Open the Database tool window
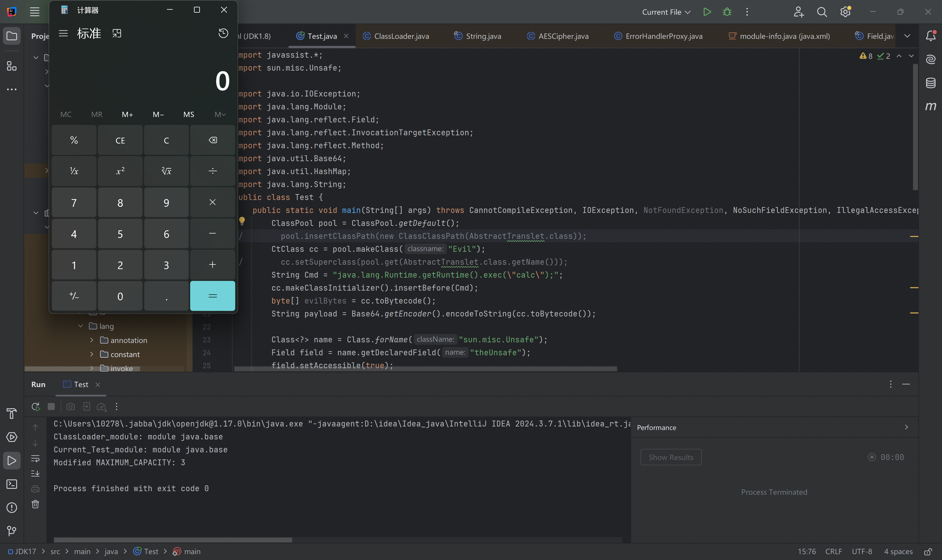This screenshot has height=560, width=942. tap(931, 83)
